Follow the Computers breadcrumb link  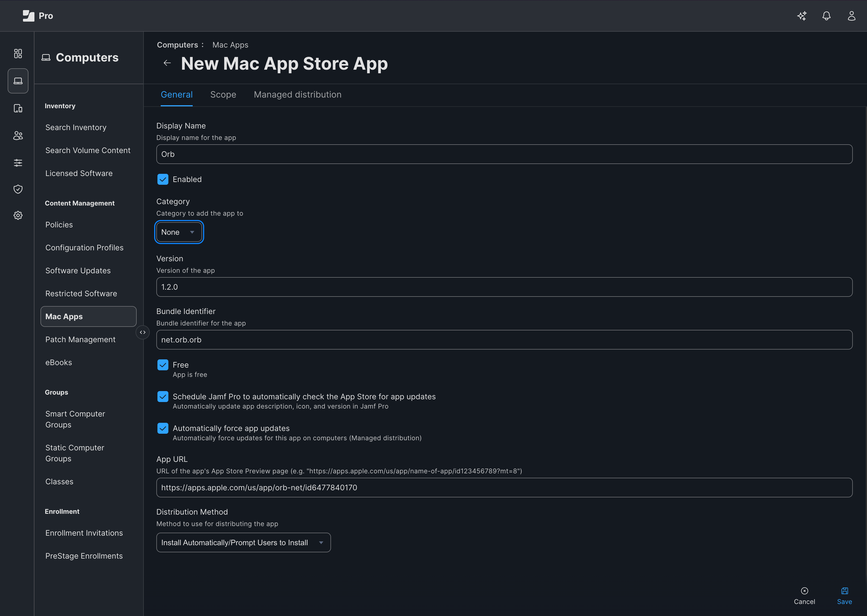click(177, 45)
